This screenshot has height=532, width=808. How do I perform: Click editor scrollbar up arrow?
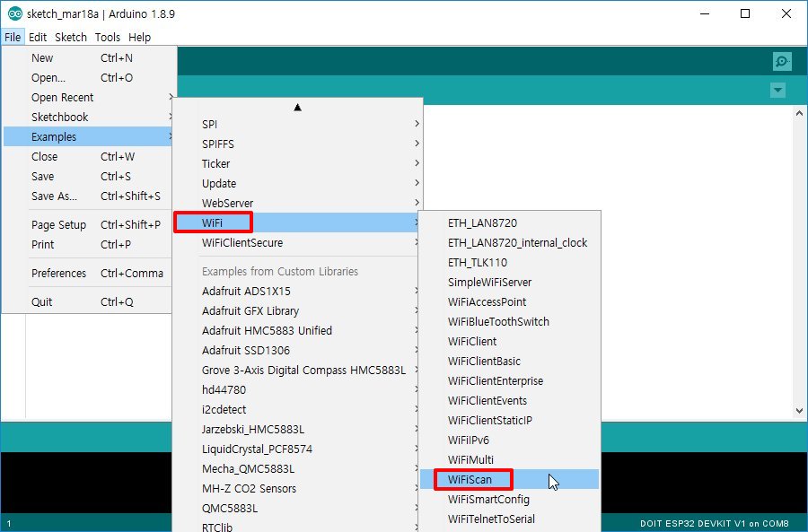coord(799,113)
